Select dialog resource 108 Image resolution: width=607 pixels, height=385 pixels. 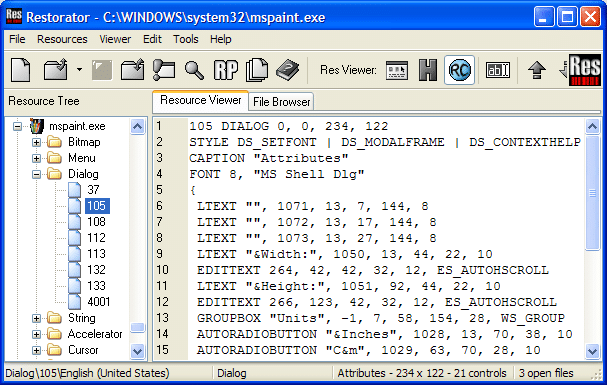click(x=96, y=222)
